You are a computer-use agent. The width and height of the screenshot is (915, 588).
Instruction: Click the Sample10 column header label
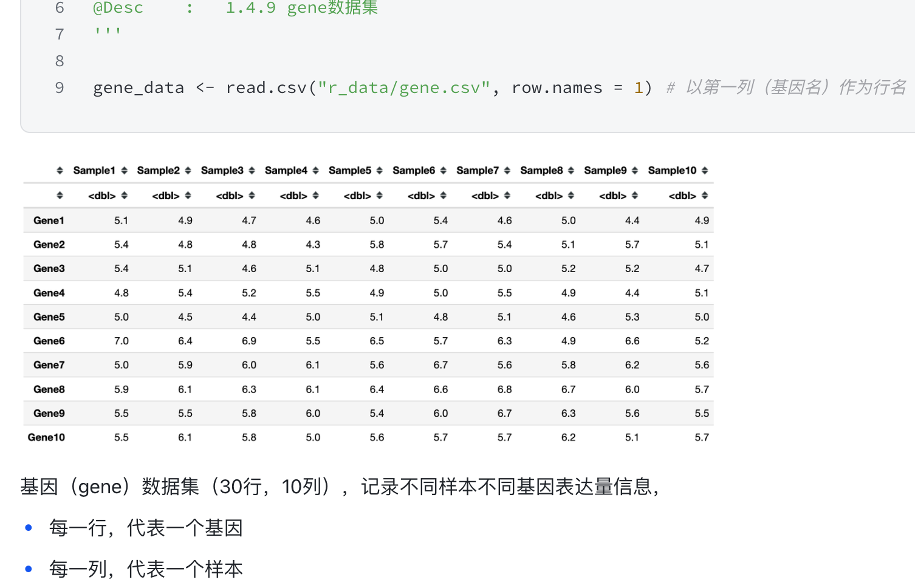point(672,171)
